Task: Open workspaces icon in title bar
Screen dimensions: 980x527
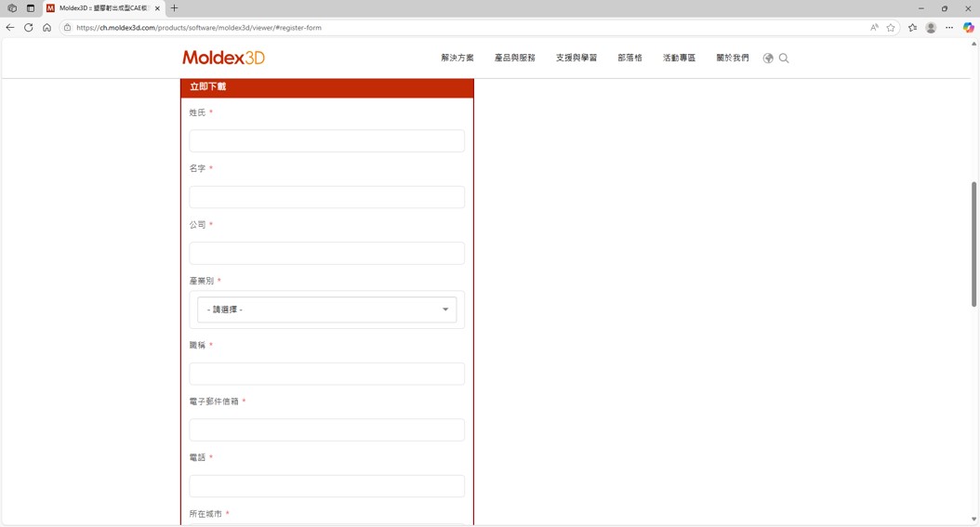Action: point(12,8)
